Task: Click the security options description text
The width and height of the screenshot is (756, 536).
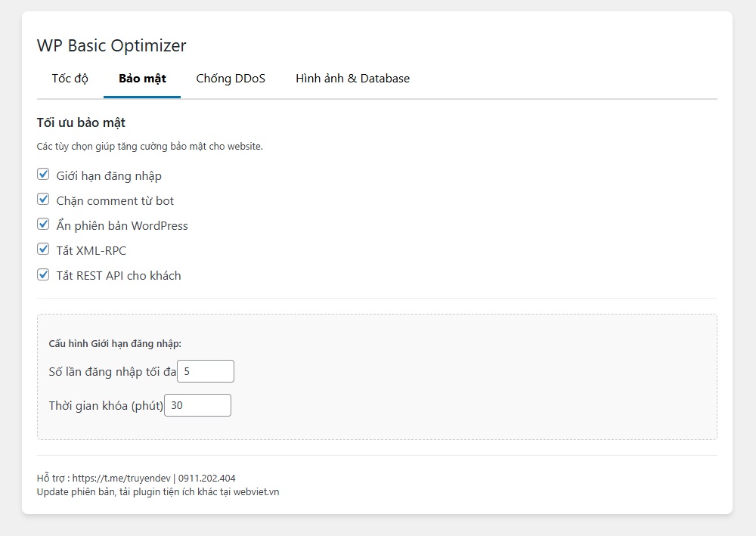Action: point(150,147)
